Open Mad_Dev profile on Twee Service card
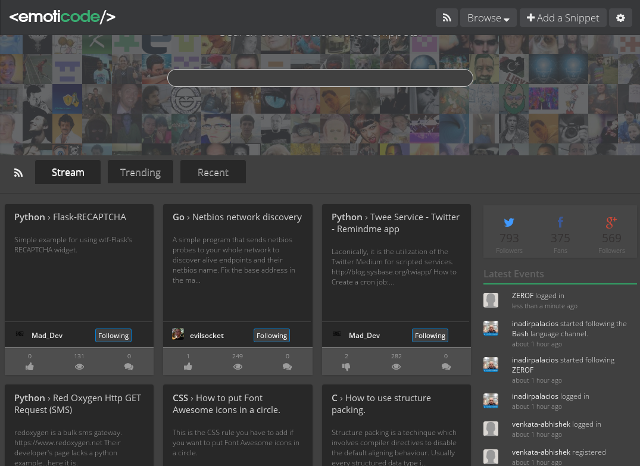640x466 pixels. point(364,335)
